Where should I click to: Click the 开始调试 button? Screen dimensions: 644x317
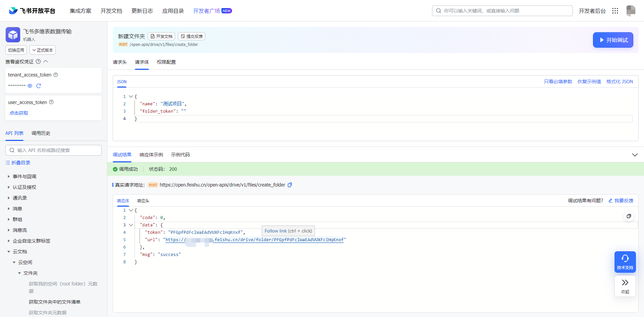pyautogui.click(x=613, y=40)
